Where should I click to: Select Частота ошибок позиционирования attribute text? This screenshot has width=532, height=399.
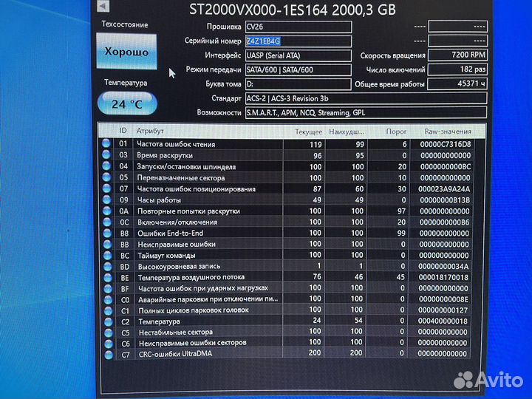[197, 189]
